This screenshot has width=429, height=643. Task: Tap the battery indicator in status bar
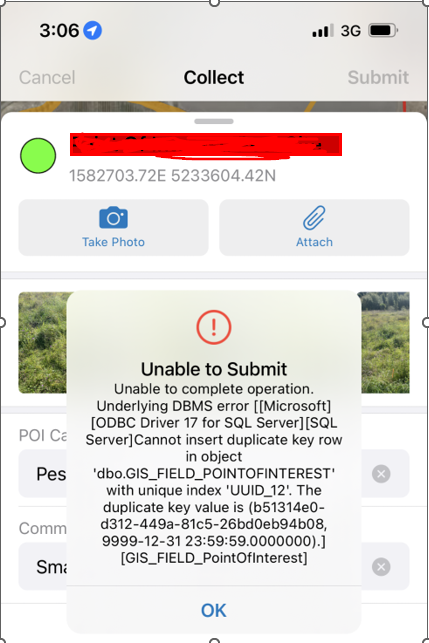pyautogui.click(x=383, y=30)
